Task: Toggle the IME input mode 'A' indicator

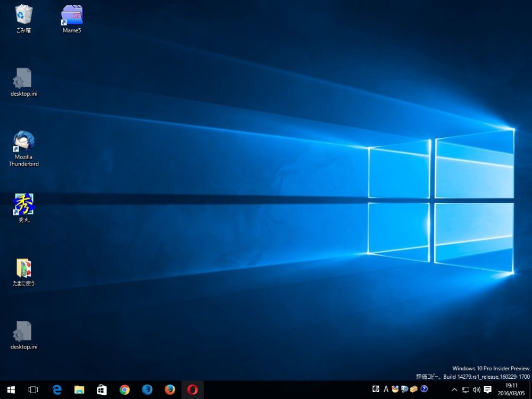Action: (x=386, y=389)
